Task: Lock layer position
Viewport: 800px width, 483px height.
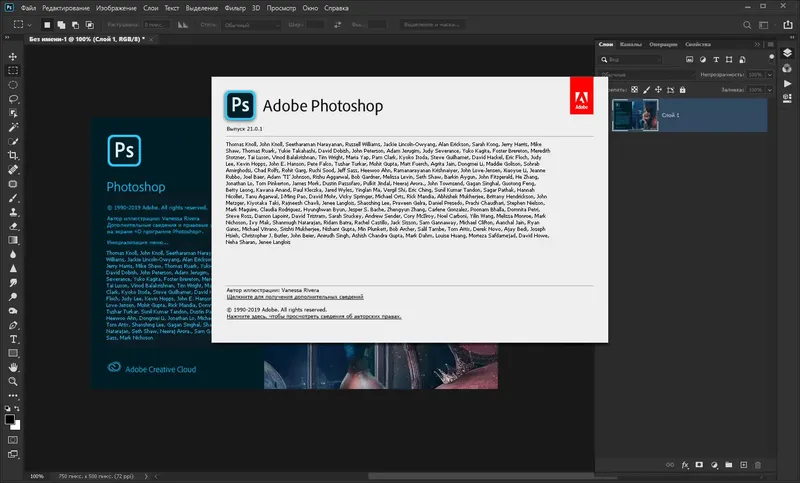Action: 658,90
